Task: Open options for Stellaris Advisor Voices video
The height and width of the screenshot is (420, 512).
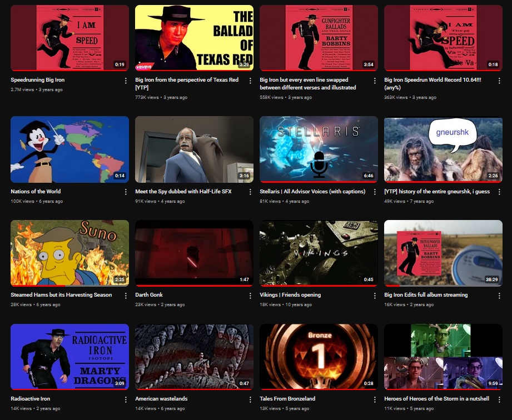Action: [375, 192]
